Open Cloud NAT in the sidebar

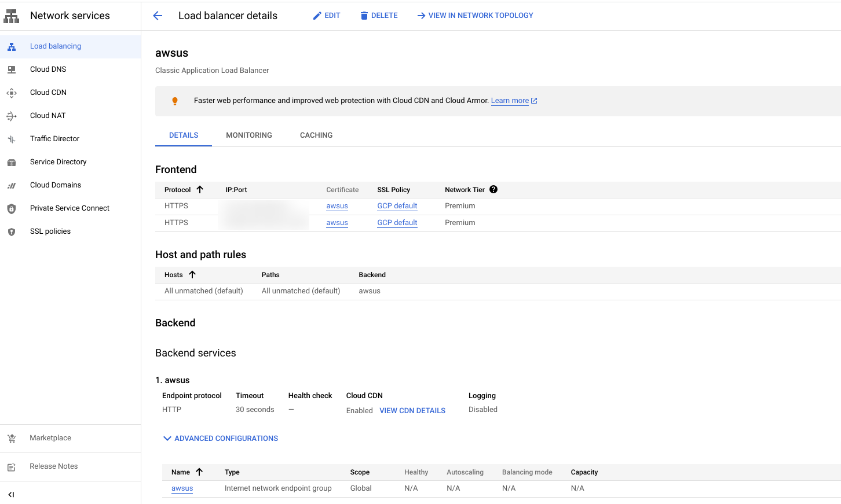(x=70, y=116)
